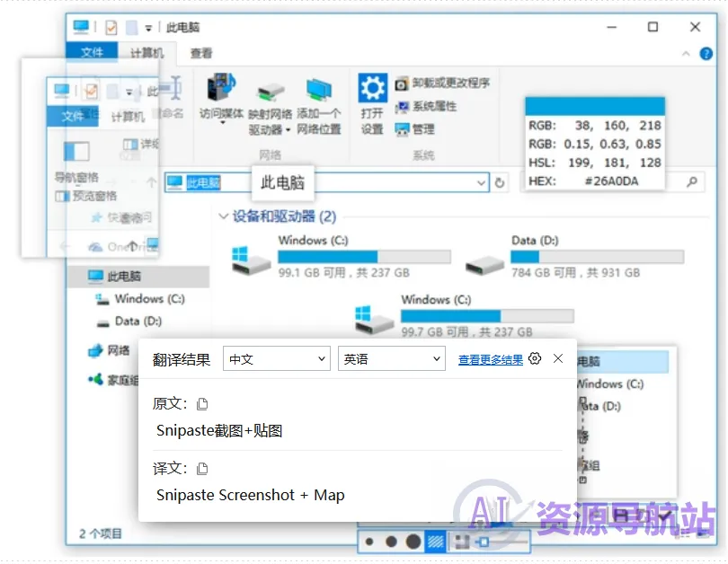Click the properties checkmark icon in title bar

[x=111, y=28]
